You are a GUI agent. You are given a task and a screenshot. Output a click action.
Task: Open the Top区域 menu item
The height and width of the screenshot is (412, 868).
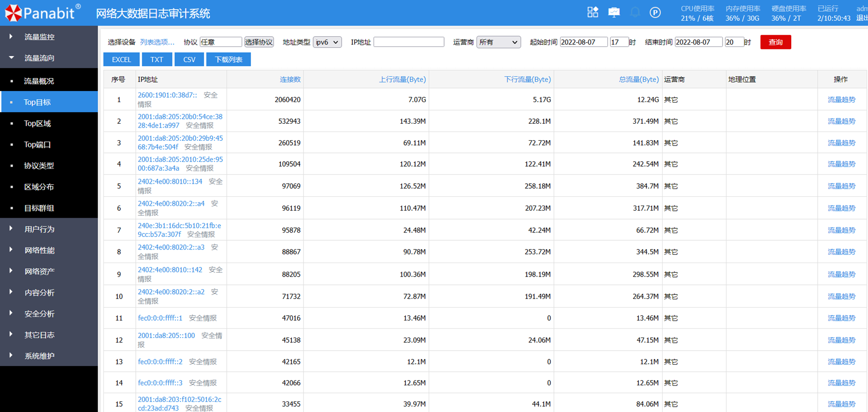point(49,123)
